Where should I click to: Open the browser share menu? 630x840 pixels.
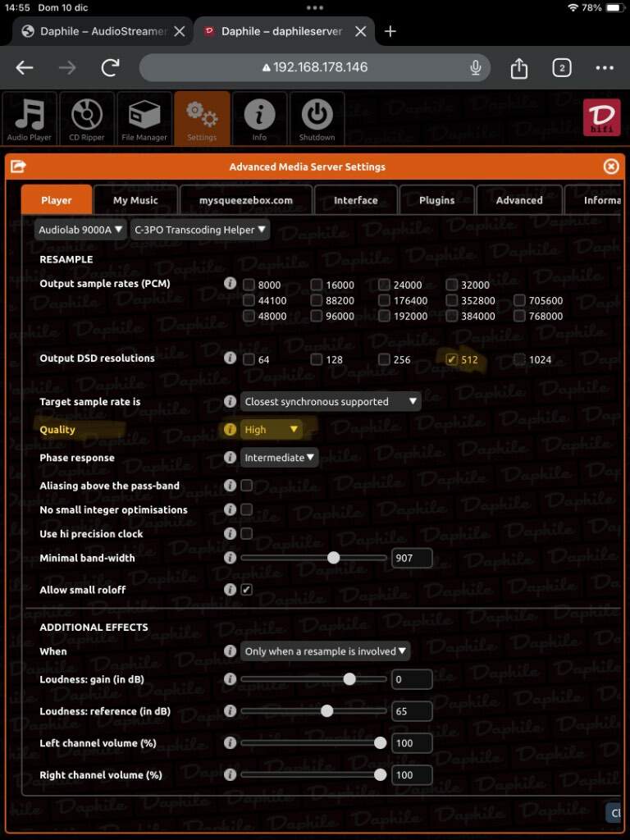point(518,67)
